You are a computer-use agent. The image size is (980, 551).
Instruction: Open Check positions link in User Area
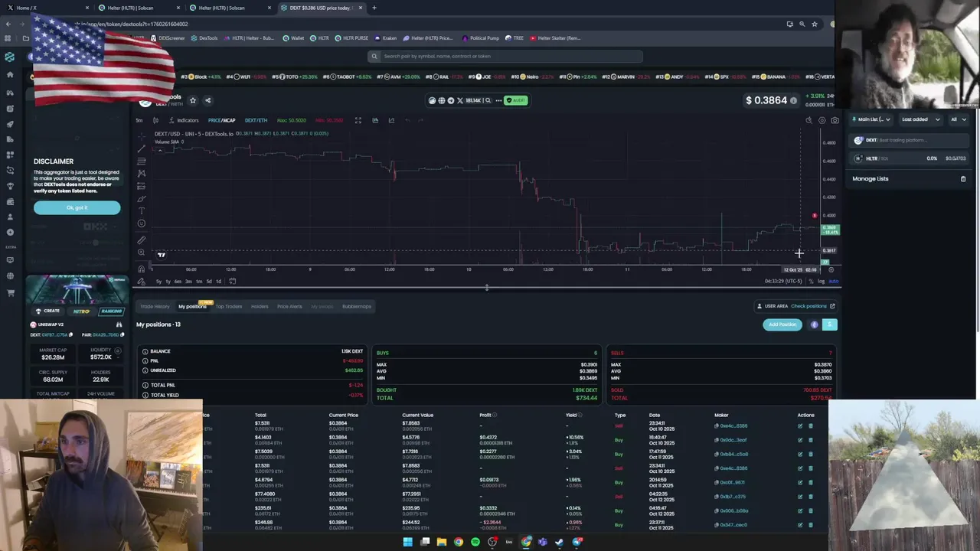click(x=813, y=306)
